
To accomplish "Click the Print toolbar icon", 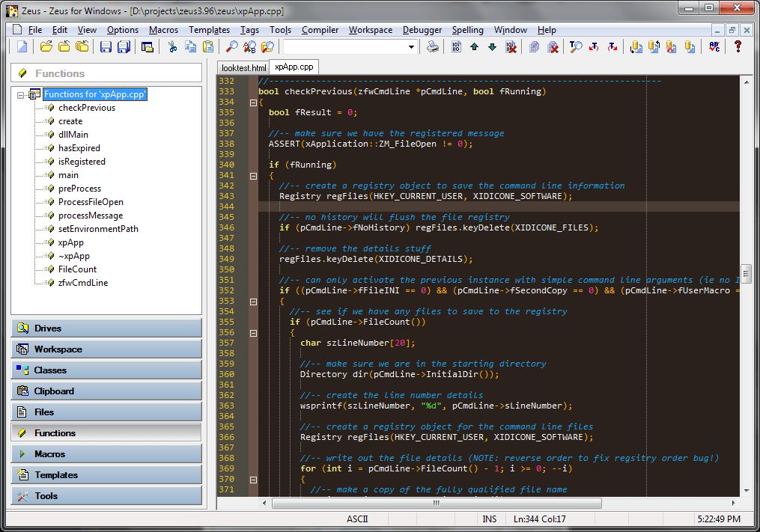I will point(433,47).
